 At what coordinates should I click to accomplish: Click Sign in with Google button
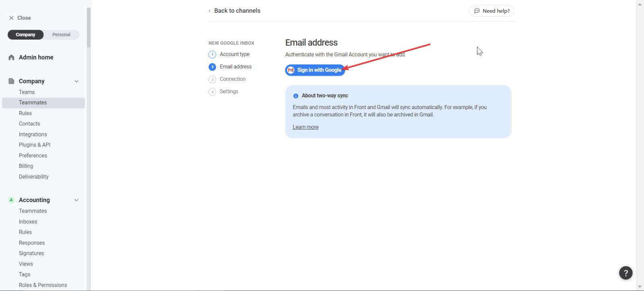pos(315,70)
